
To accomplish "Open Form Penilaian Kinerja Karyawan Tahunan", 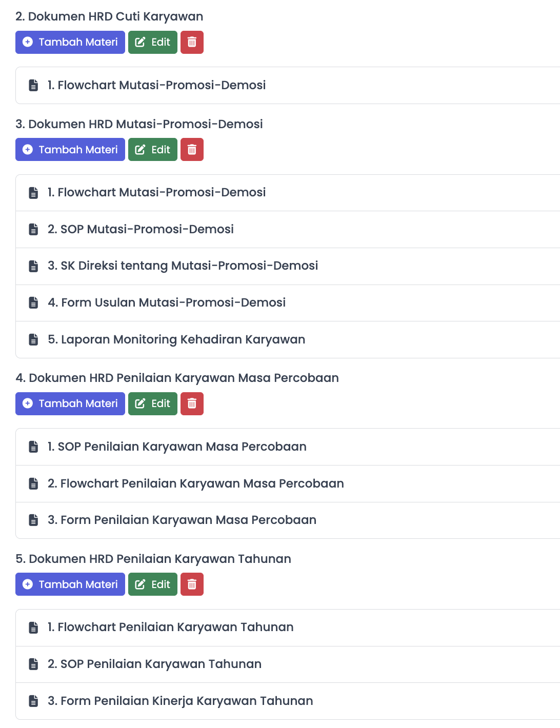I will (288, 701).
